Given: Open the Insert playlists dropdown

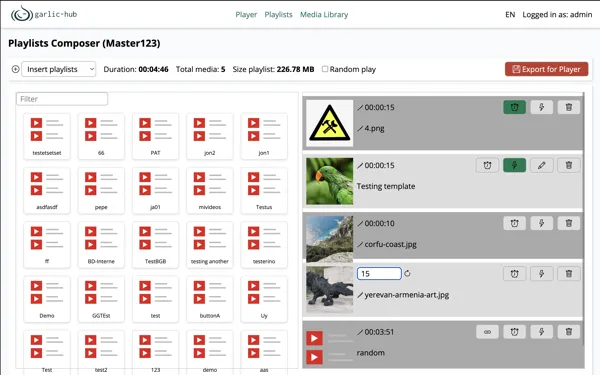Looking at the screenshot, I should (59, 69).
